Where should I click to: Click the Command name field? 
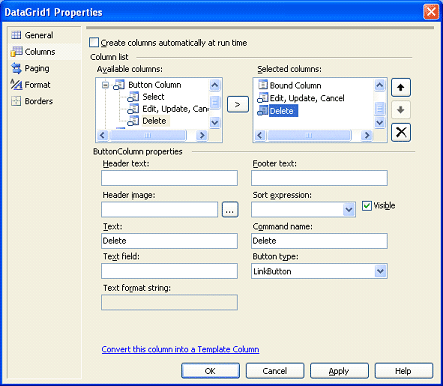(319, 241)
